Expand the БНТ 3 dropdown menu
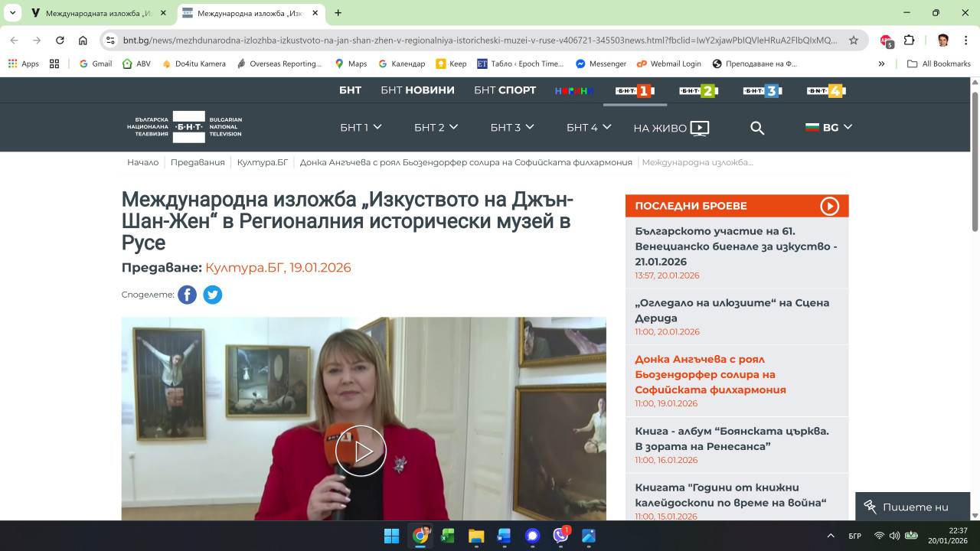 pos(512,128)
